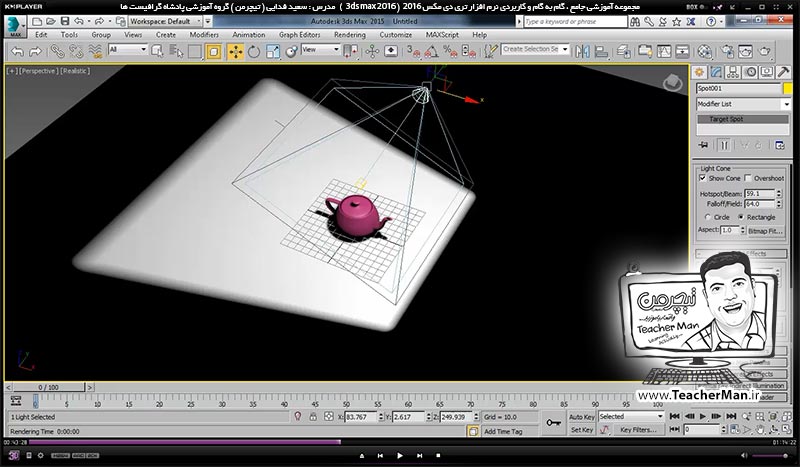Image resolution: width=800 pixels, height=467 pixels.
Task: Open the Curve Editor icon
Action: click(x=663, y=52)
